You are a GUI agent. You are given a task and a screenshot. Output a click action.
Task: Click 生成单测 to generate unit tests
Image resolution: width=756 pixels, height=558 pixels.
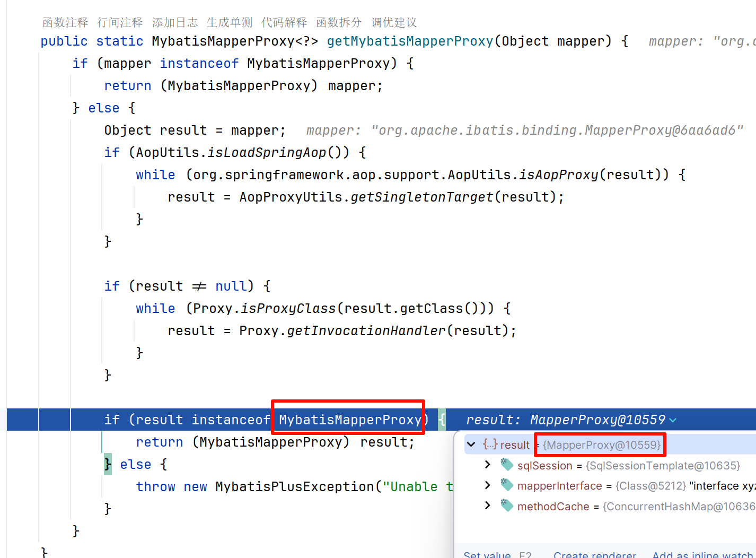point(230,22)
